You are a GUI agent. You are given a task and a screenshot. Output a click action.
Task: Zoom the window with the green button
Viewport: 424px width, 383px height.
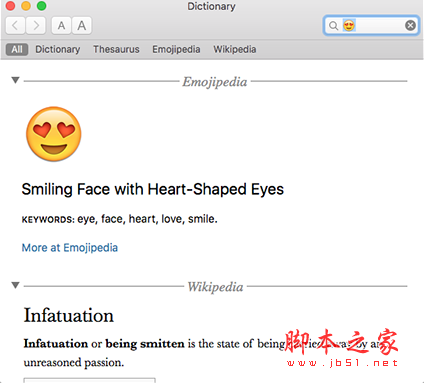[x=42, y=6]
